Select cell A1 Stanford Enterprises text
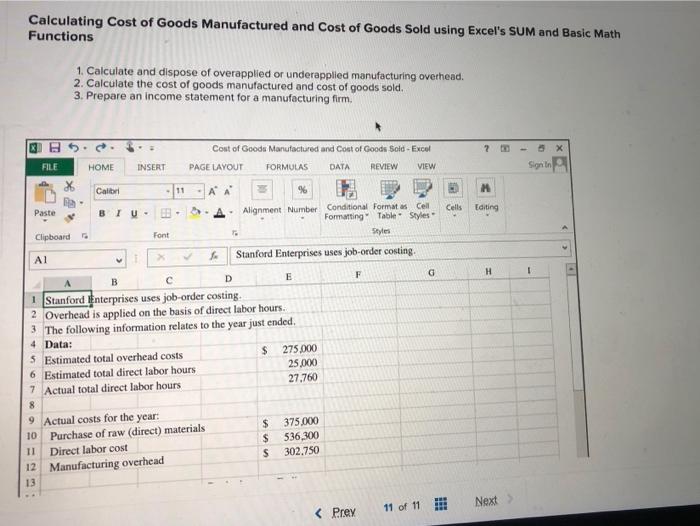 point(67,300)
